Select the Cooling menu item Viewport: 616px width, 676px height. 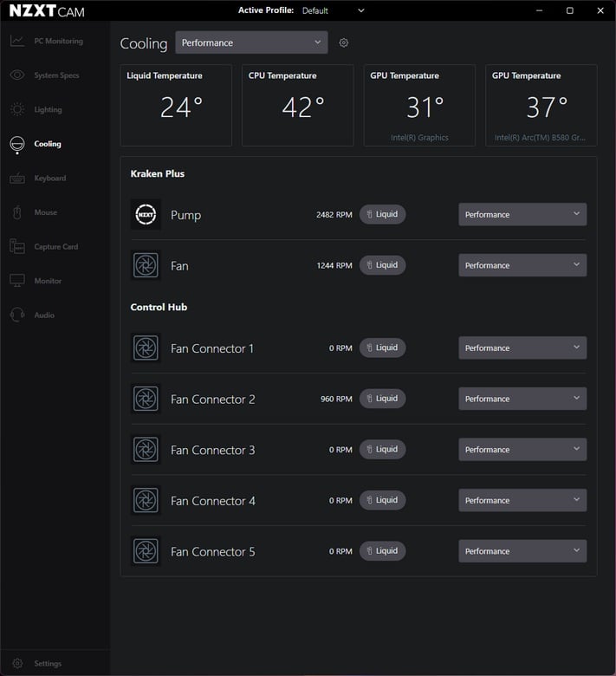pyautogui.click(x=55, y=144)
